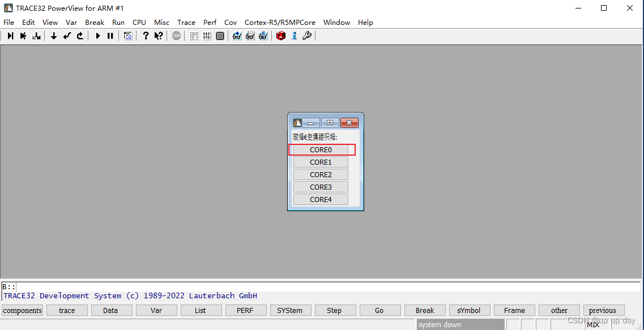Click the blue info figure icon
This screenshot has height=330, width=644.
point(294,36)
